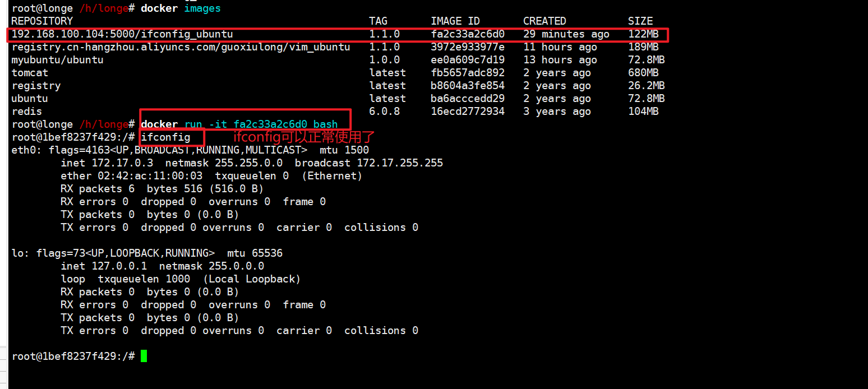Click '13 hours ago' created value
Viewport: 868px width, 389px height.
pyautogui.click(x=560, y=60)
